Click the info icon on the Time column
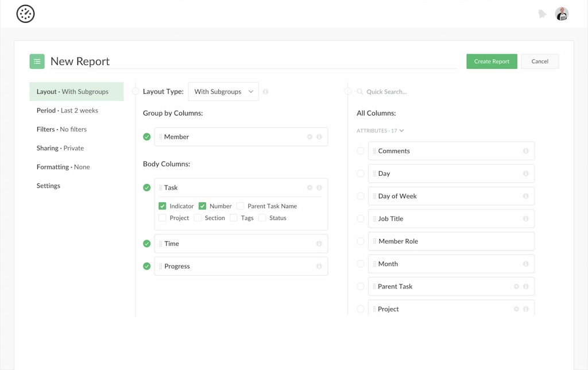This screenshot has height=370, width=588. click(x=320, y=244)
